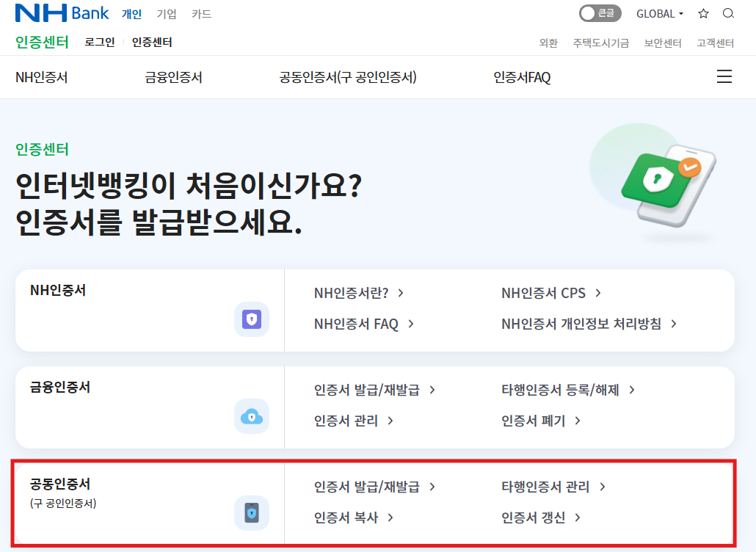Open NH인증서 FAQ link
756x552 pixels.
[364, 324]
